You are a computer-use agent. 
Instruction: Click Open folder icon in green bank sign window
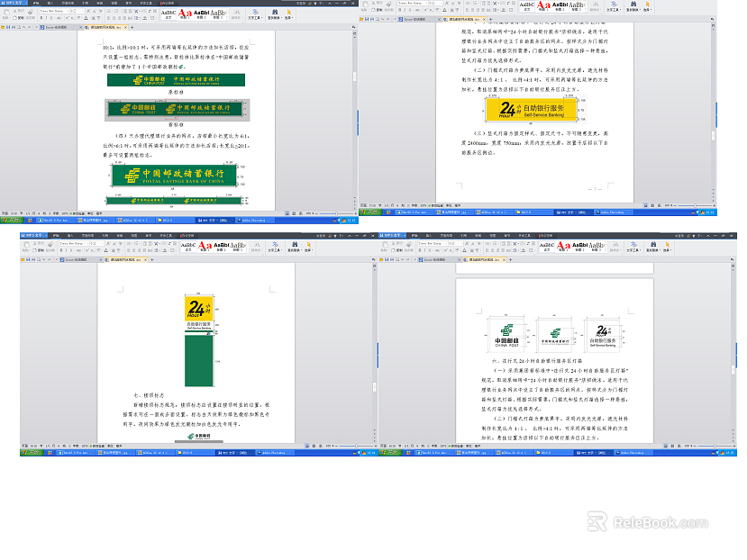(3, 27)
